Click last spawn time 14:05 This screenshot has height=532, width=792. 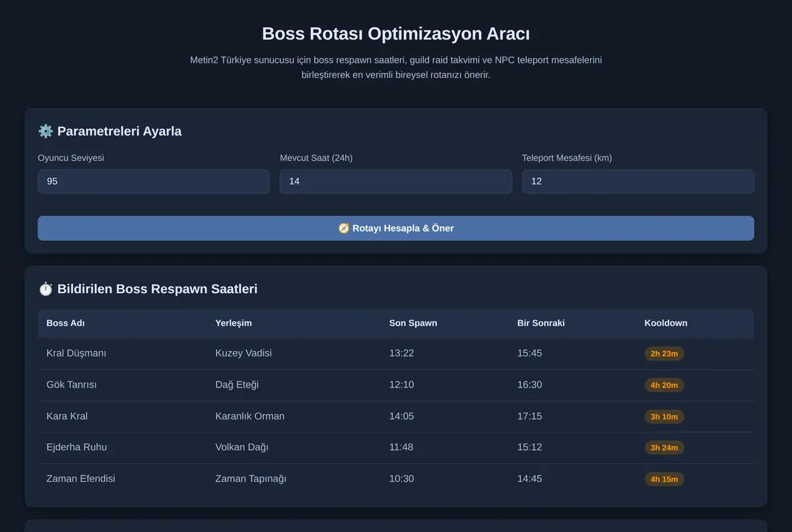tap(402, 416)
